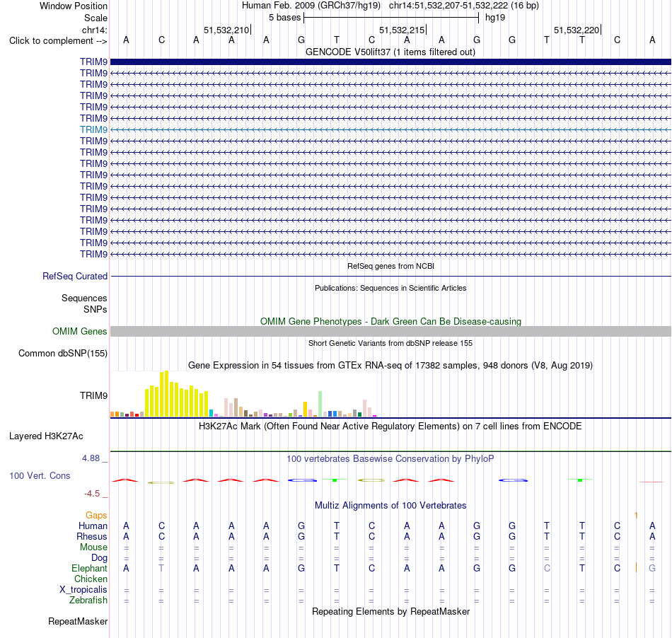672x638 pixels.
Task: Click ruler position "51,532,210"
Action: point(226,30)
